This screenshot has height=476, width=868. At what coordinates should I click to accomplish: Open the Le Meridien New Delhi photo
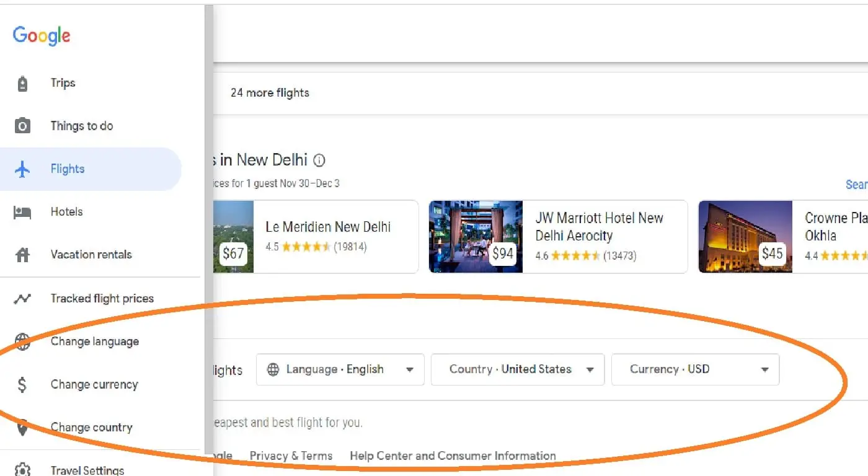[234, 237]
